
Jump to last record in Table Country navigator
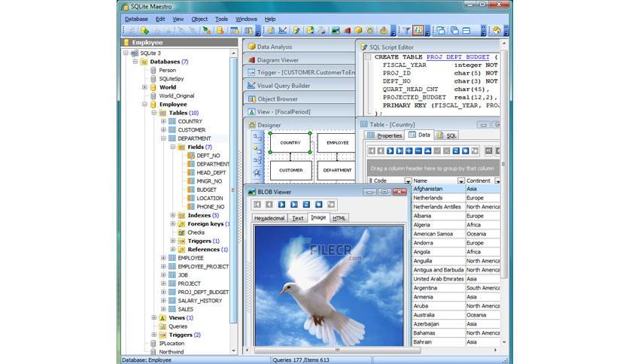click(x=400, y=150)
